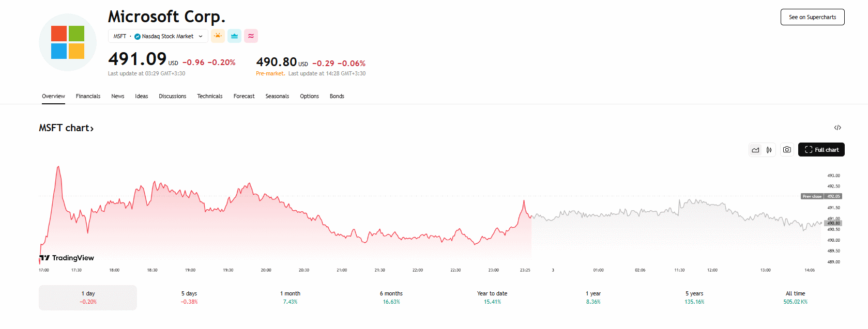Open the Technicals tab

tap(209, 96)
